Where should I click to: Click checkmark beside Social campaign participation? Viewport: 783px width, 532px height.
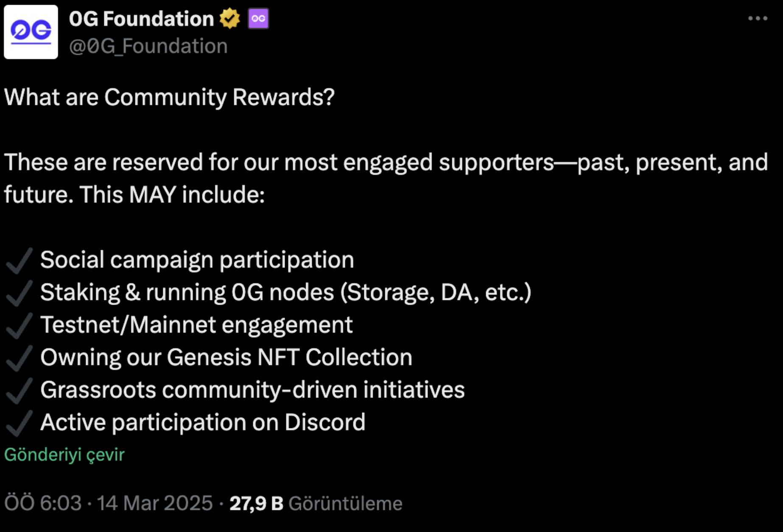click(x=19, y=260)
